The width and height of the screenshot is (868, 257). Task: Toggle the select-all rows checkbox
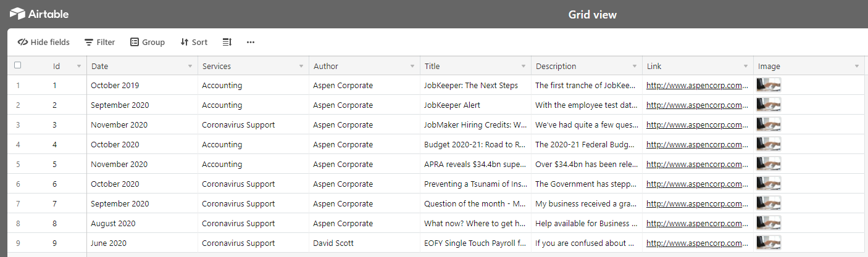(18, 65)
